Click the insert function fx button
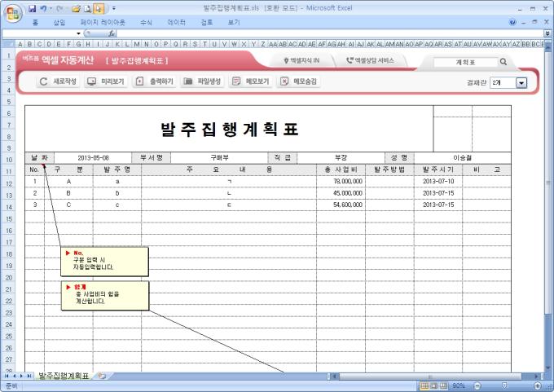This screenshot has width=554, height=392. pyautogui.click(x=112, y=33)
